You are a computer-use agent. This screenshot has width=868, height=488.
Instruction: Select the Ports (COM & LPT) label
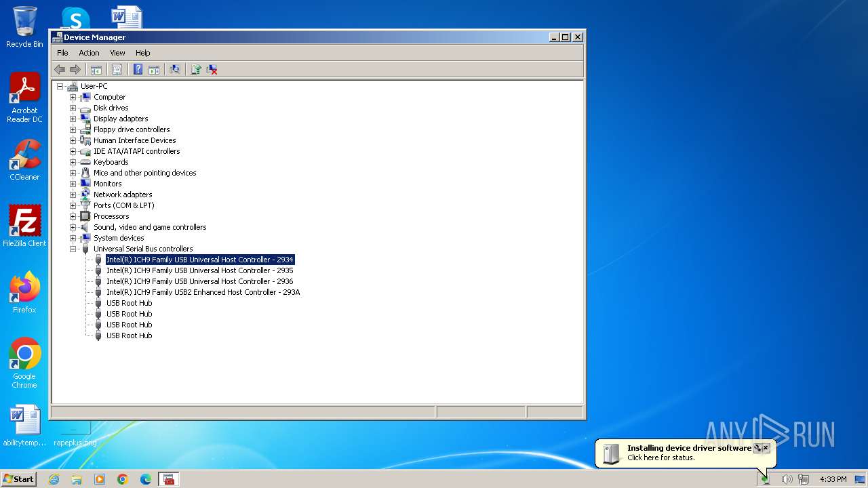[x=123, y=205]
